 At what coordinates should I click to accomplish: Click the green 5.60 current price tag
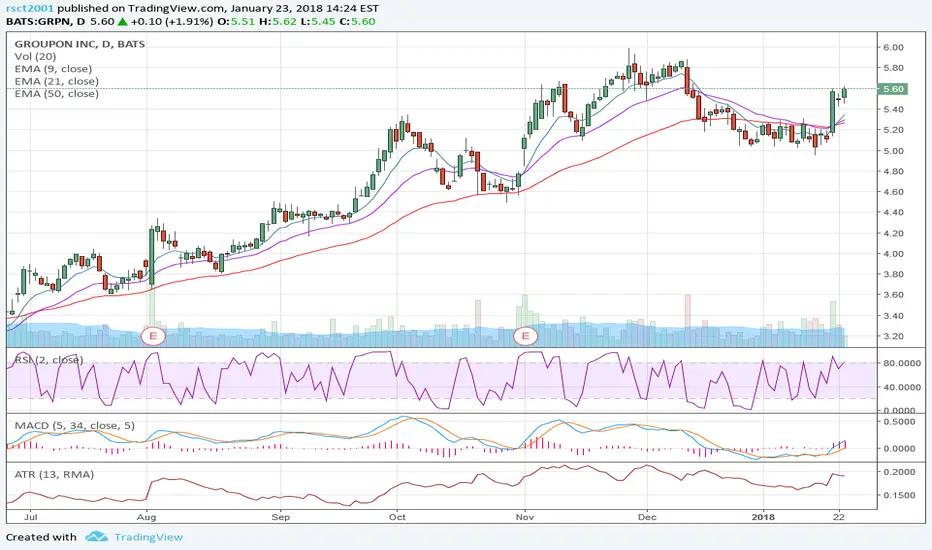click(x=892, y=89)
